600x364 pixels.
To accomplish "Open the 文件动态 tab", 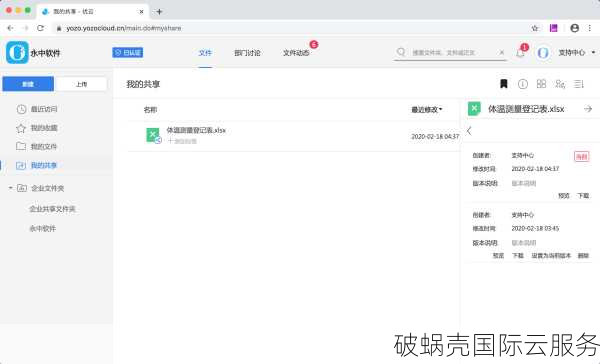I will (296, 53).
